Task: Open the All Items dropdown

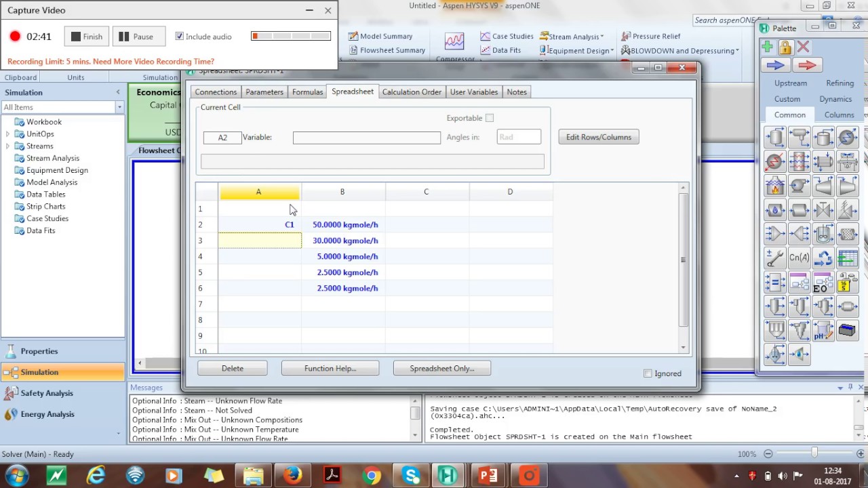Action: (x=119, y=107)
